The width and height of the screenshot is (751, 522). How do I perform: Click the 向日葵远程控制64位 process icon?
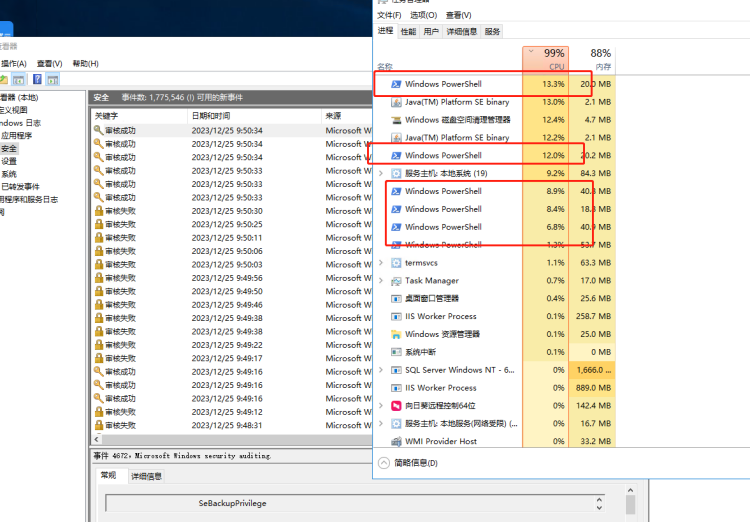pos(396,406)
